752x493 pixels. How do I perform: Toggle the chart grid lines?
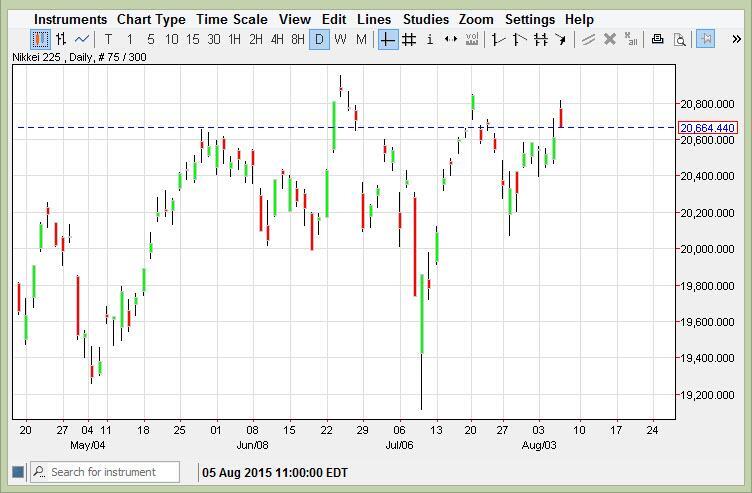click(x=409, y=40)
